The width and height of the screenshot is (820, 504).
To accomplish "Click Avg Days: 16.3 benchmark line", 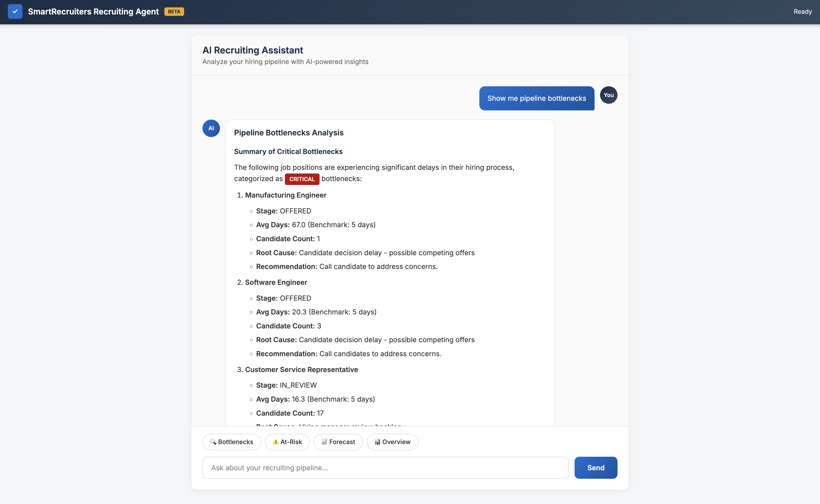I will coord(315,399).
